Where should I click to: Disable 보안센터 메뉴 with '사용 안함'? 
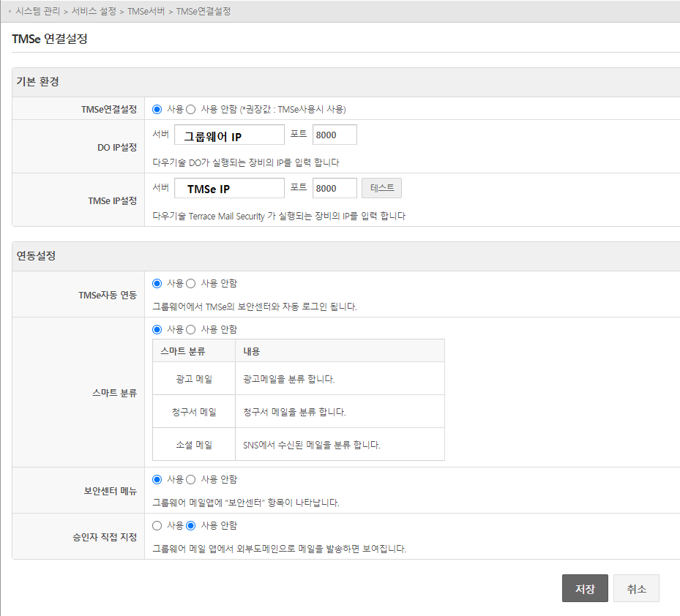pos(191,479)
